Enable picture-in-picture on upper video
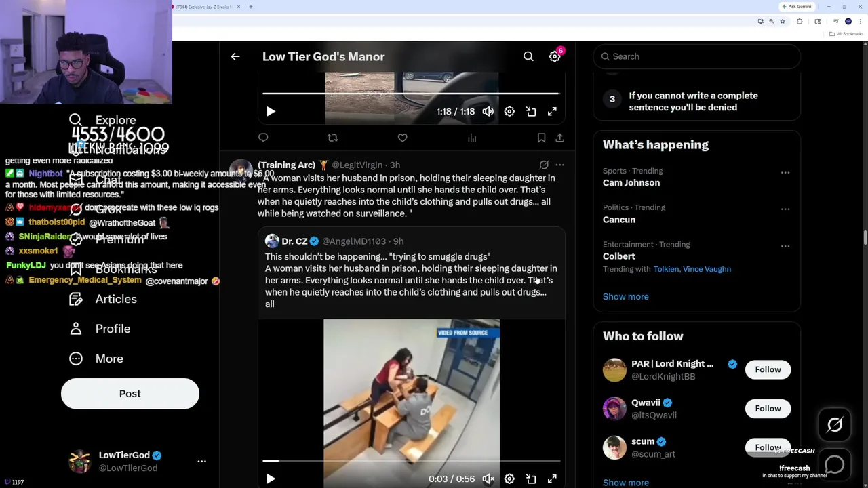 point(531,111)
